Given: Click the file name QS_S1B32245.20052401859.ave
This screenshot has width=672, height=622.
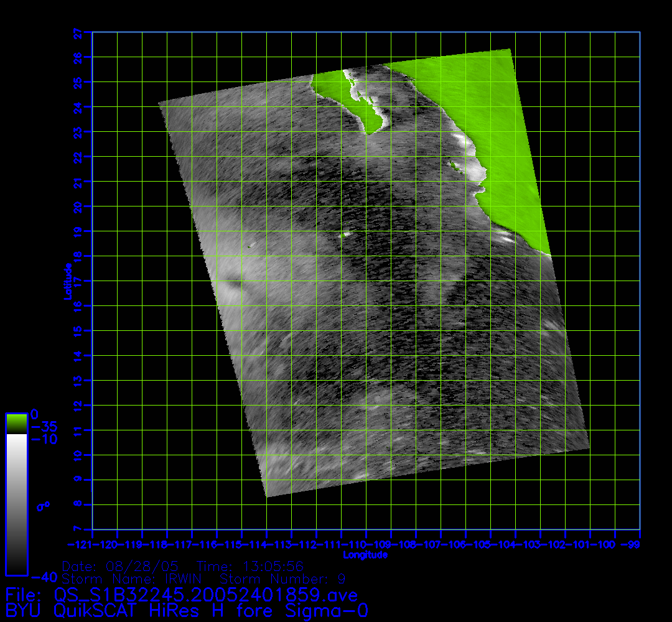Looking at the screenshot, I should pos(180,595).
